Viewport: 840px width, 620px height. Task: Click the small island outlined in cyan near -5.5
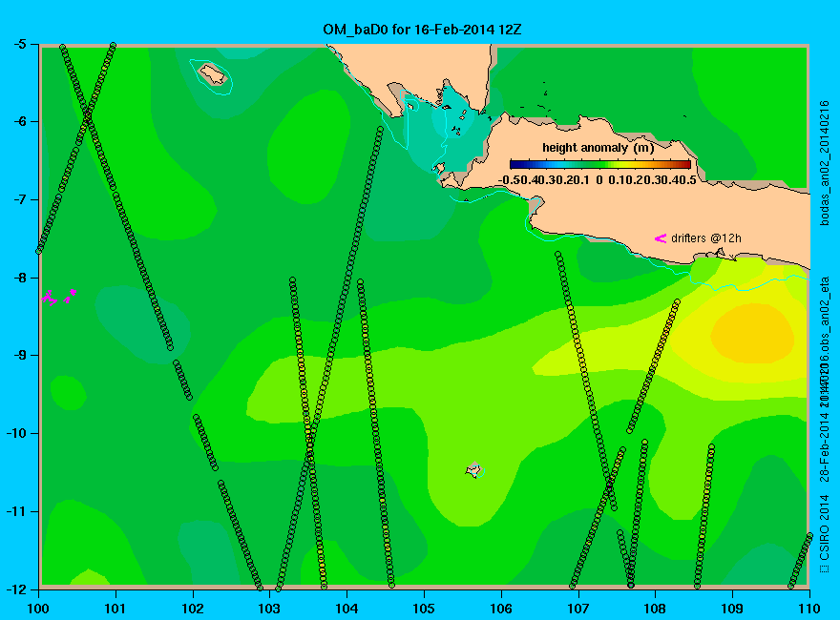click(x=213, y=73)
